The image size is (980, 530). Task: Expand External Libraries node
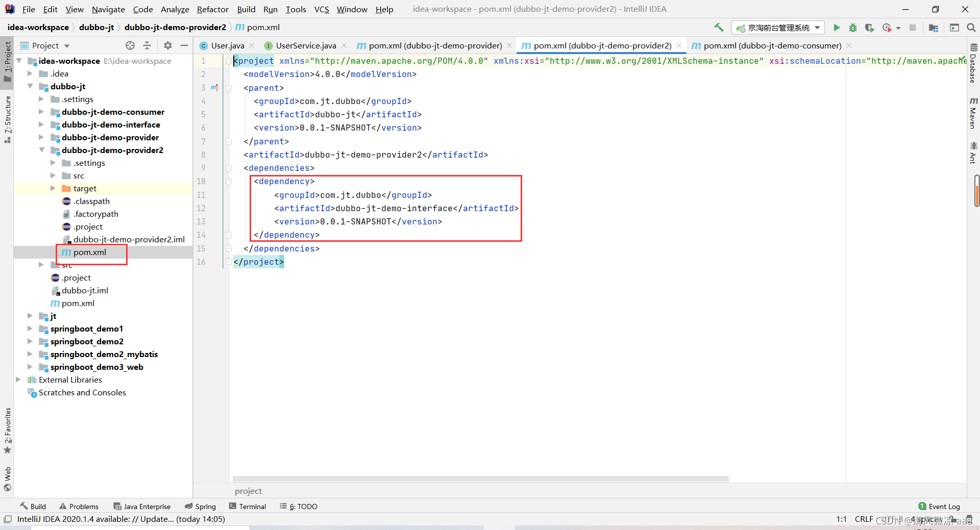(18, 380)
